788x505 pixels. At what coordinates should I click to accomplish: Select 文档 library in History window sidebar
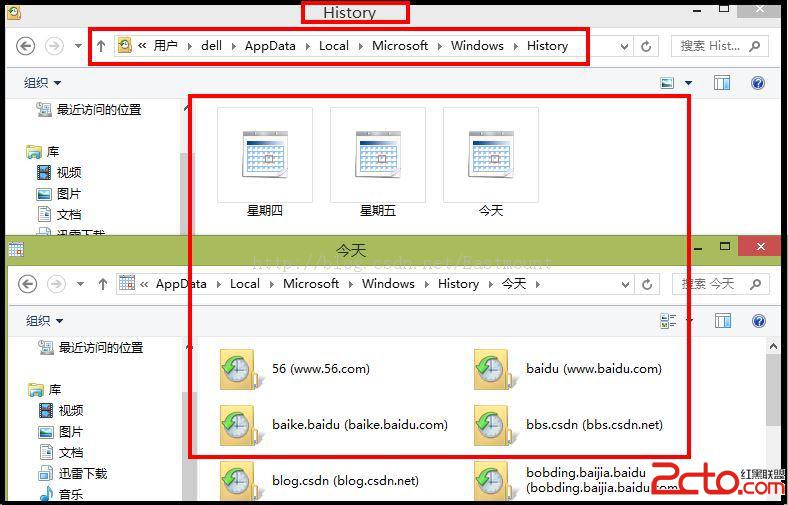pyautogui.click(x=59, y=215)
